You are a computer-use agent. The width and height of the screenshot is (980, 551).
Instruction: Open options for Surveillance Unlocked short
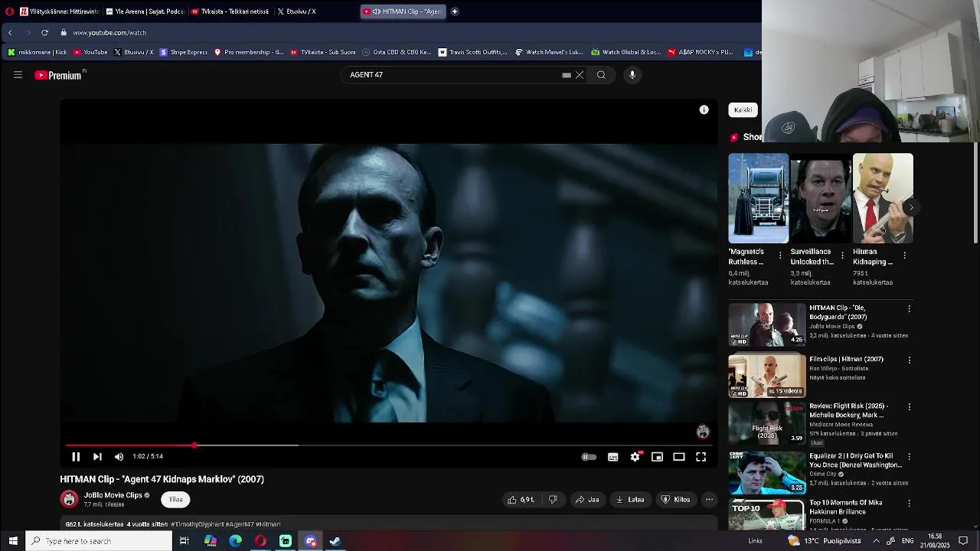(842, 256)
